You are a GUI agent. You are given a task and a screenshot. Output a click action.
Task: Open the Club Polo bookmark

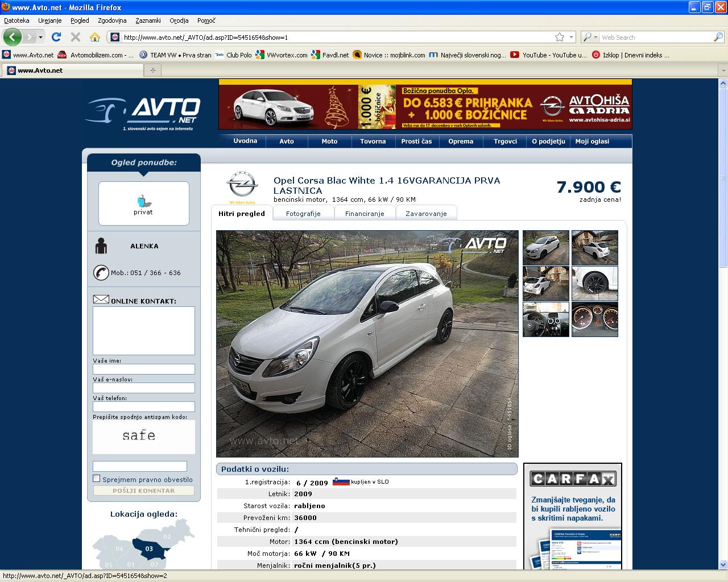(x=234, y=55)
